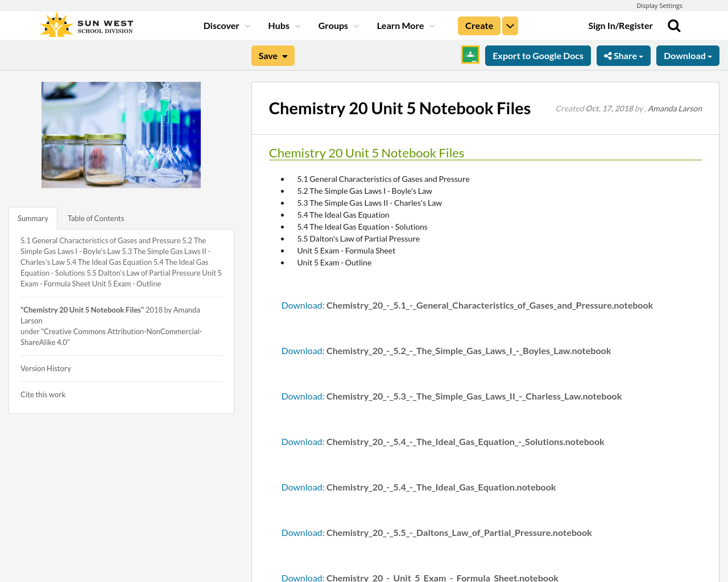Expand the Learn More menu
The image size is (728, 582).
pyautogui.click(x=400, y=25)
